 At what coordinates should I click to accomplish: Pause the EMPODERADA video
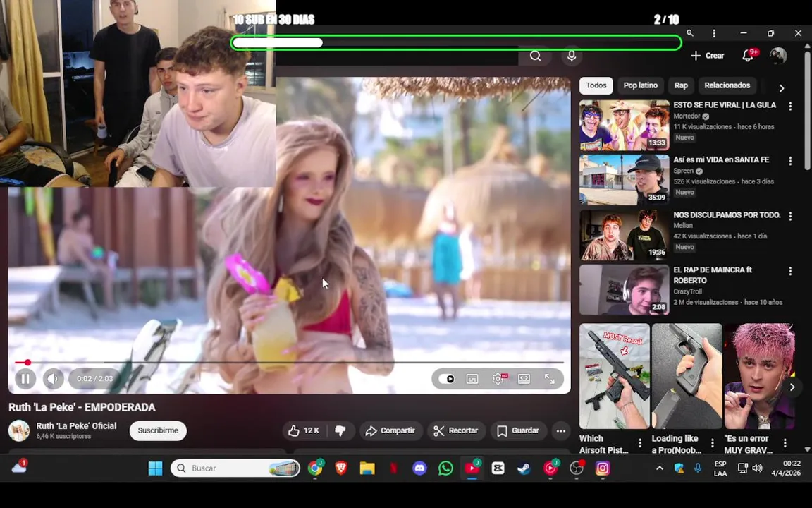(25, 379)
